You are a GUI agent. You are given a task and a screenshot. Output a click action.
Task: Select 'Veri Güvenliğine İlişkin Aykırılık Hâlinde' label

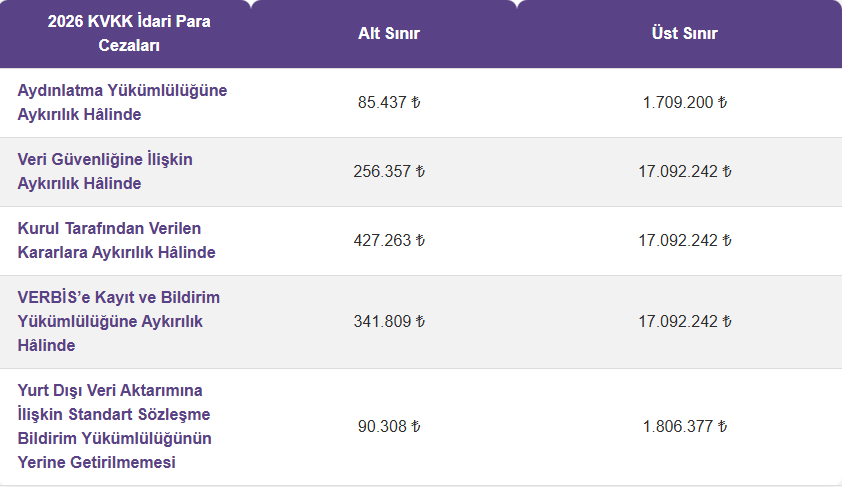tap(105, 171)
